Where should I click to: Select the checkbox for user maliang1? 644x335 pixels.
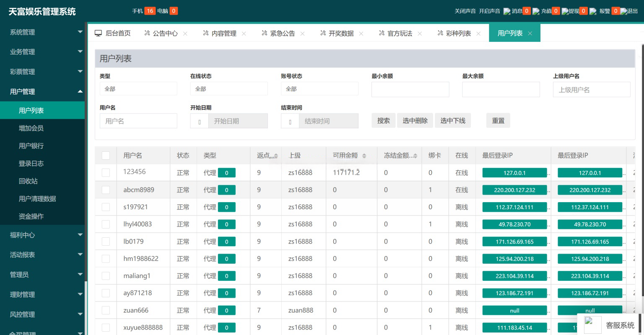(x=106, y=276)
